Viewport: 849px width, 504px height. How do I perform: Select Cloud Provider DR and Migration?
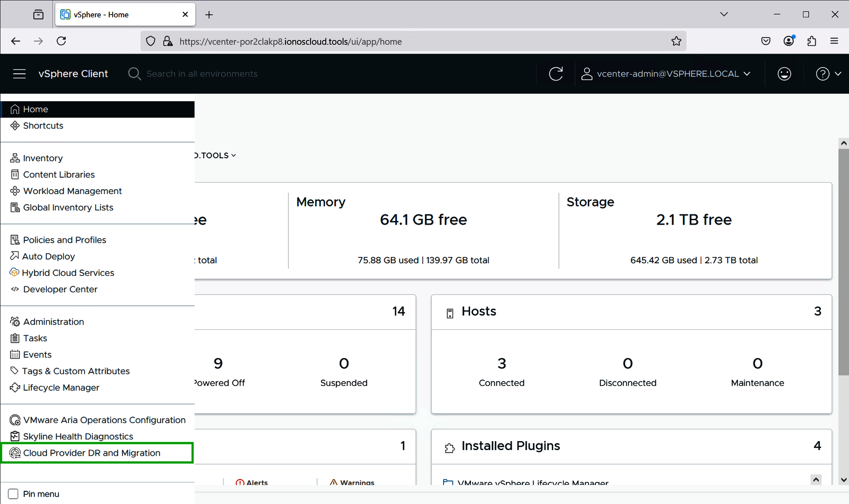coord(92,453)
